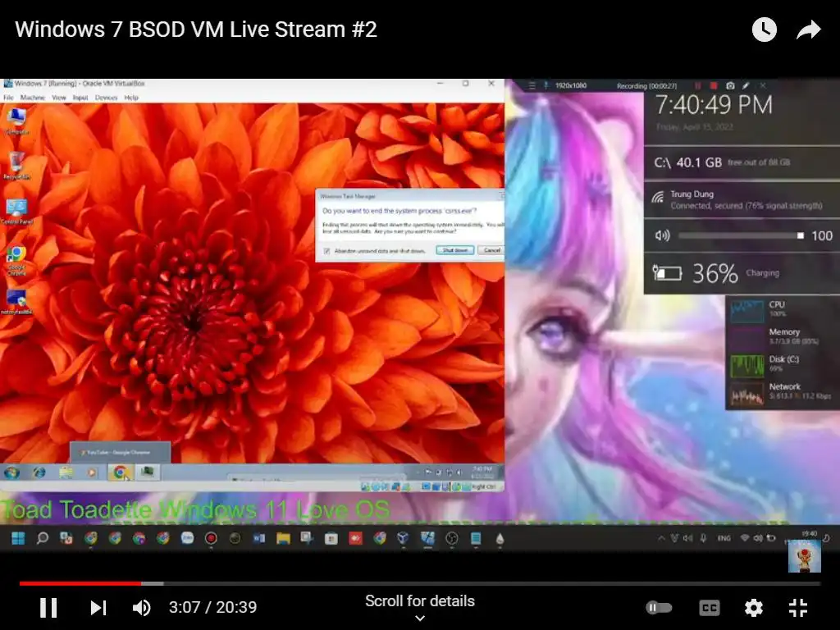Take screenshot with recorder camera icon
Screen dimensions: 840x630
tap(729, 85)
